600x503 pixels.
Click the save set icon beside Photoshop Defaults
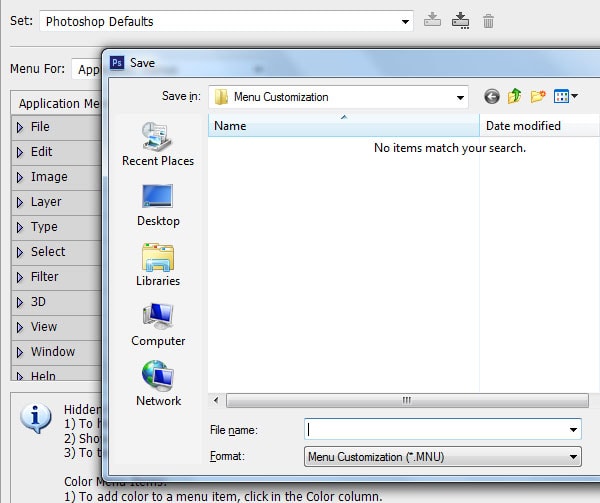432,20
